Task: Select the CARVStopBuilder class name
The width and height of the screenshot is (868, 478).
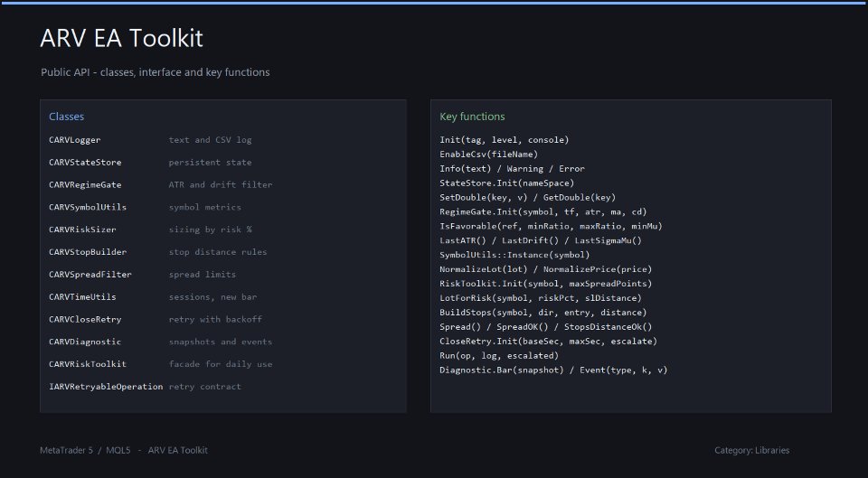Action: [x=88, y=252]
